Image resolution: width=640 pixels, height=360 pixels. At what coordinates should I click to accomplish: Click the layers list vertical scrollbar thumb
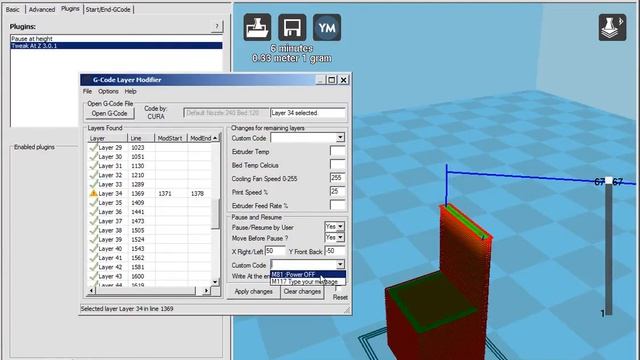click(x=215, y=214)
